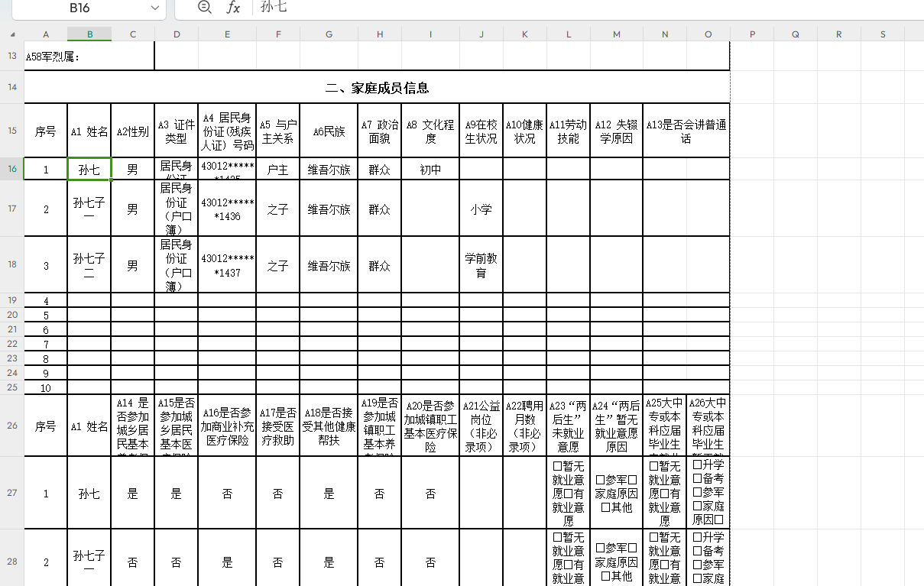Click the cell "A58军烈属："
The height and width of the screenshot is (586, 924).
click(x=89, y=56)
